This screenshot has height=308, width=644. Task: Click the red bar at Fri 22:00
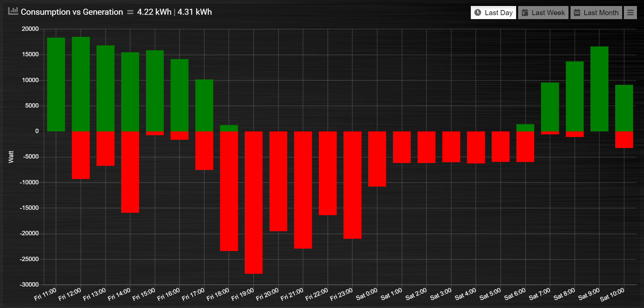tap(328, 173)
